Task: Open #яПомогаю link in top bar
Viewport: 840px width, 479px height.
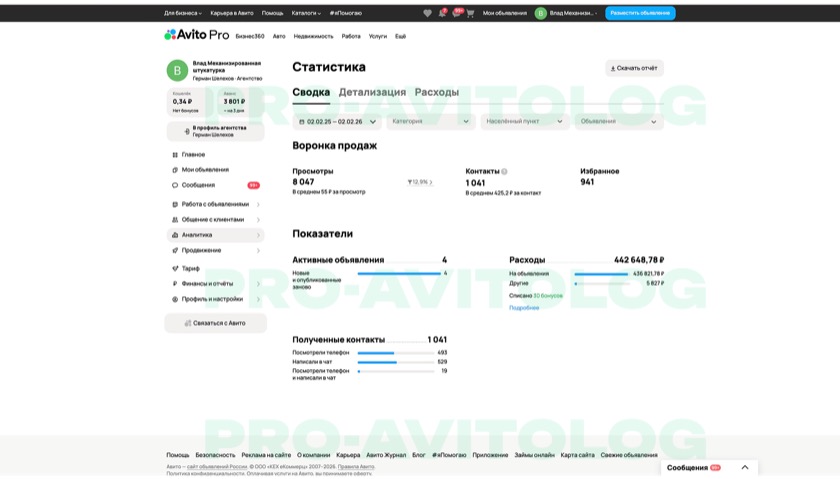Action: click(346, 13)
